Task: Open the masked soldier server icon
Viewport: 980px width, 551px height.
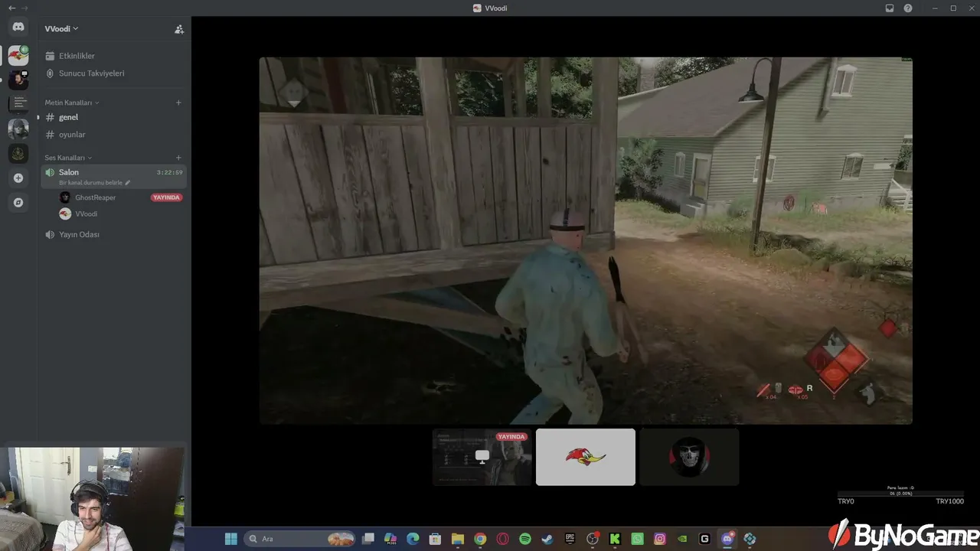Action: coord(18,129)
